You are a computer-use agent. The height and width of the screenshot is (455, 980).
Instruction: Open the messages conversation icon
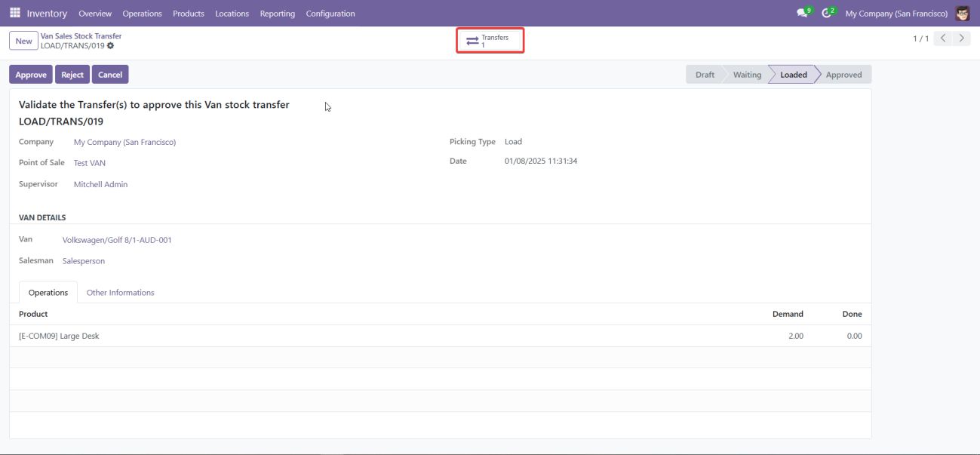[x=803, y=13]
